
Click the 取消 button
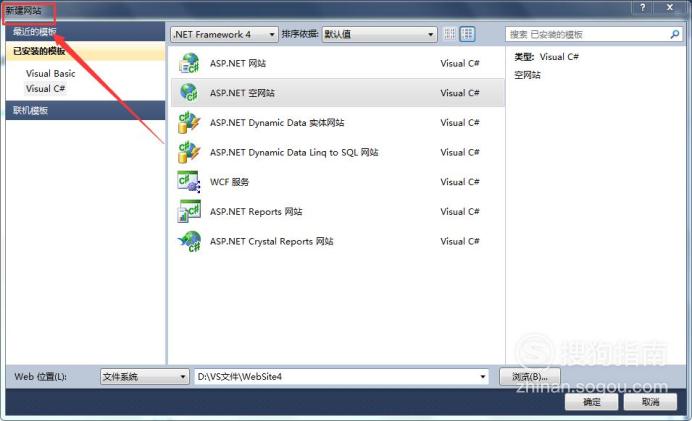point(650,402)
